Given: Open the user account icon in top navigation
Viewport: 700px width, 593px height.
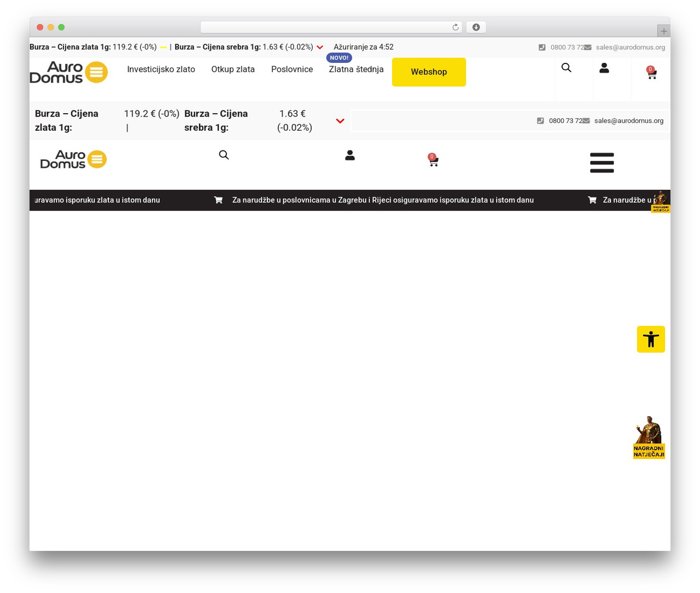Looking at the screenshot, I should tap(604, 68).
